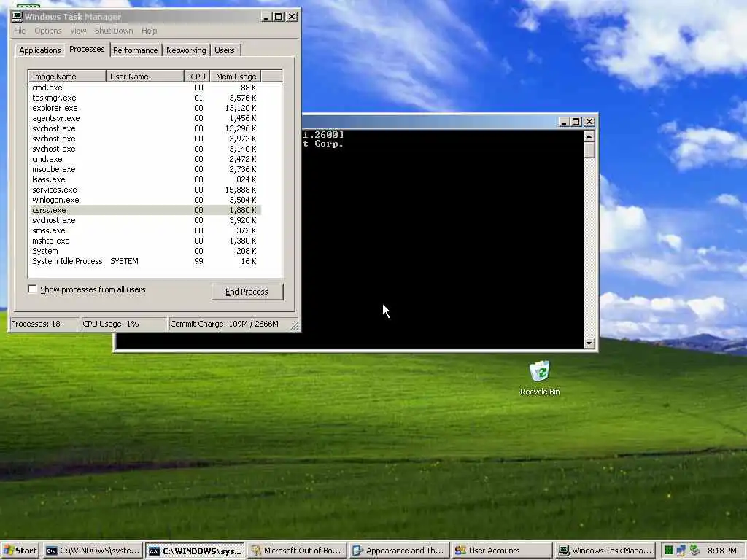Sort by Image Name column header
The height and width of the screenshot is (560, 747).
(67, 76)
